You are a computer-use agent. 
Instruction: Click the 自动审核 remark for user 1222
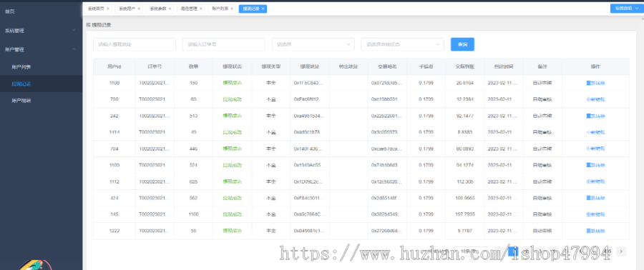point(542,231)
